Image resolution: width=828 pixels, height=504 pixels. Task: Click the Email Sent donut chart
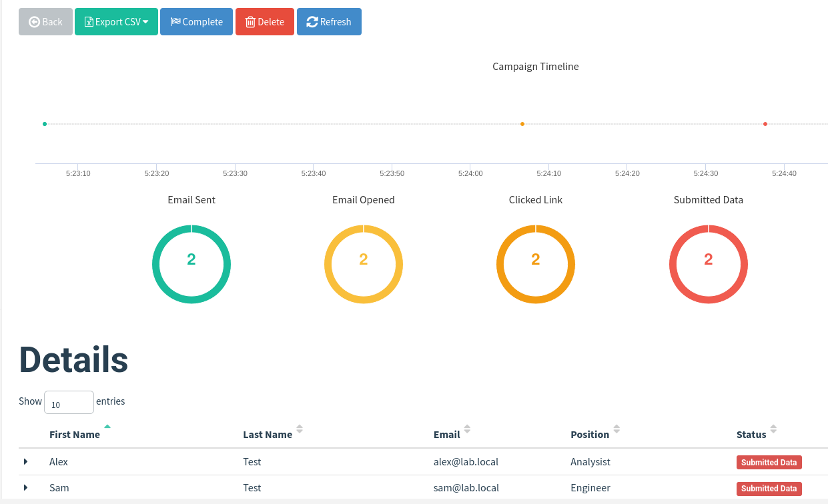pyautogui.click(x=191, y=265)
